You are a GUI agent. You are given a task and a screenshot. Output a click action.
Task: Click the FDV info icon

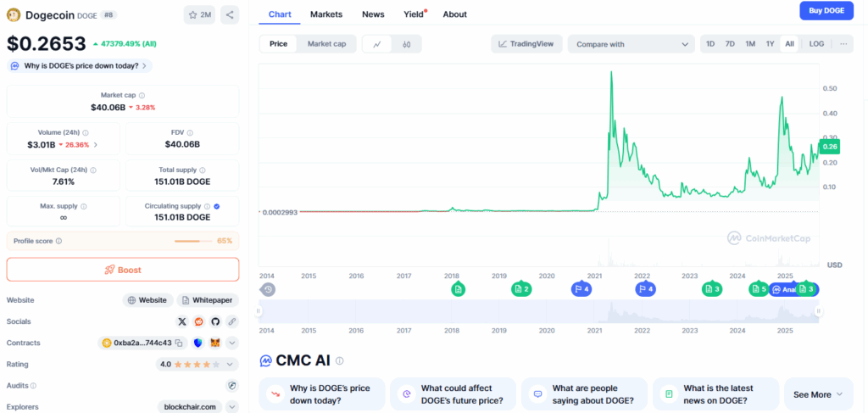190,133
